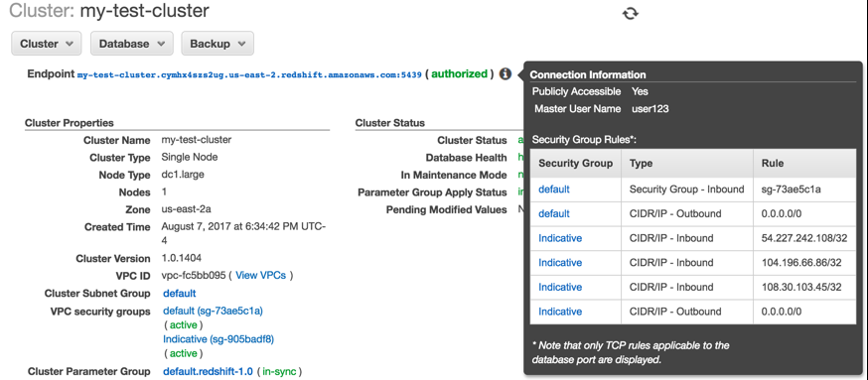868x380 pixels.
Task: Click the refresh icon
Action: pyautogui.click(x=630, y=13)
